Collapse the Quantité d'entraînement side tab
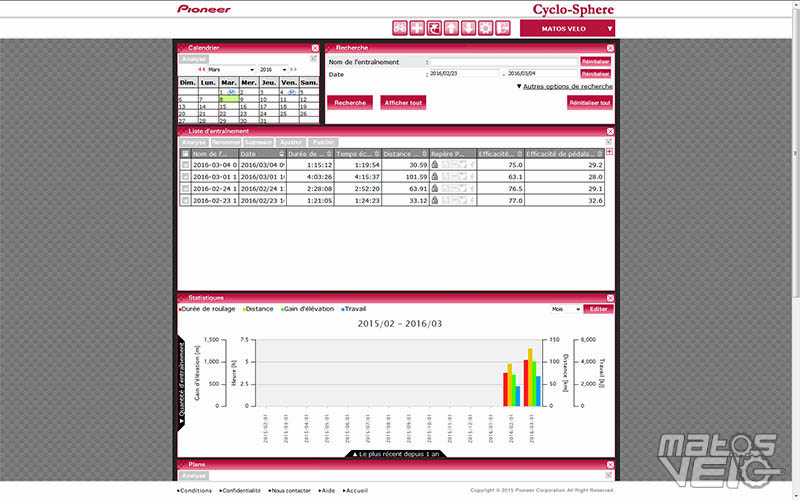Screen dimensions: 800x500 182,383
